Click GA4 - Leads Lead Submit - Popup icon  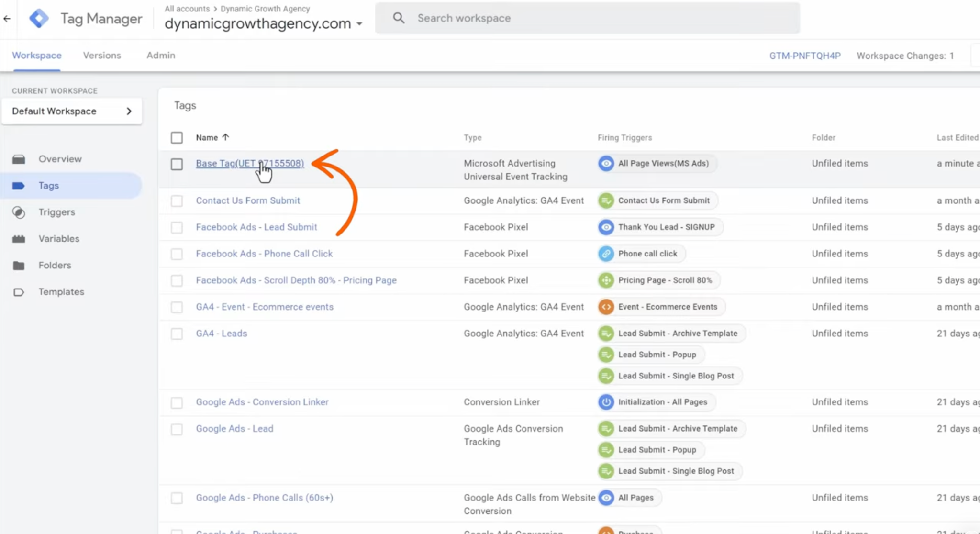606,355
